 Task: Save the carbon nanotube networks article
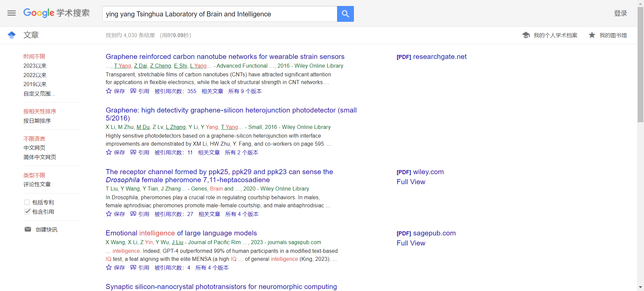click(115, 91)
